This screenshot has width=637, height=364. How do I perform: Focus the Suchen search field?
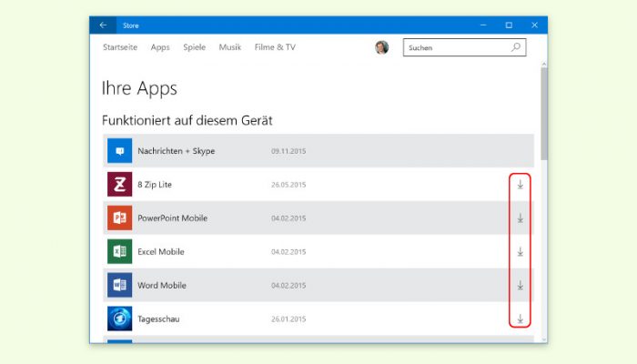[x=464, y=47]
